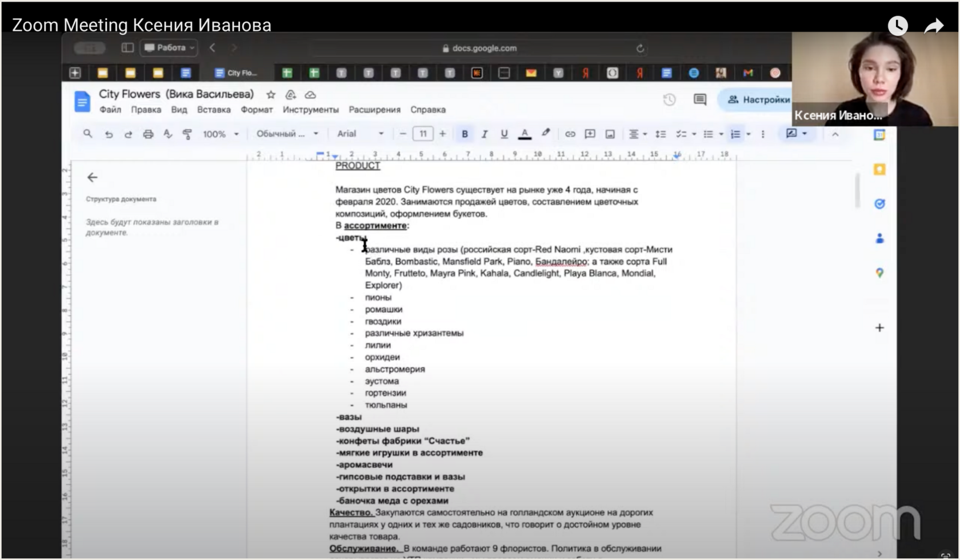Screen dimensions: 960x560
Task: Open the paragraph style dropdown 'Обычный'
Action: pos(287,134)
